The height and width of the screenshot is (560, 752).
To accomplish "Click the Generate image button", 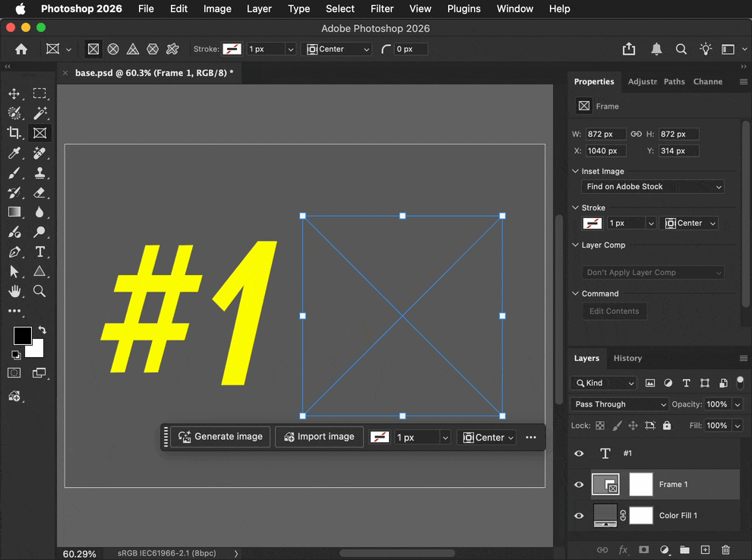I will pos(220,437).
